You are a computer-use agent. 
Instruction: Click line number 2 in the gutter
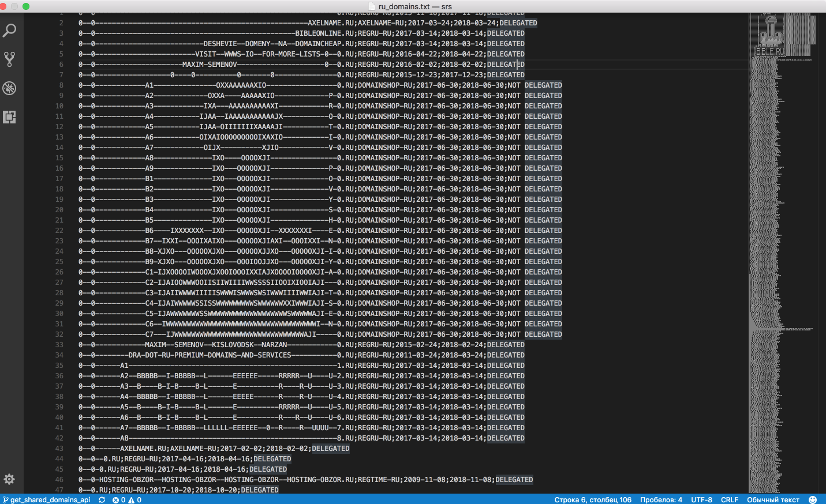61,23
